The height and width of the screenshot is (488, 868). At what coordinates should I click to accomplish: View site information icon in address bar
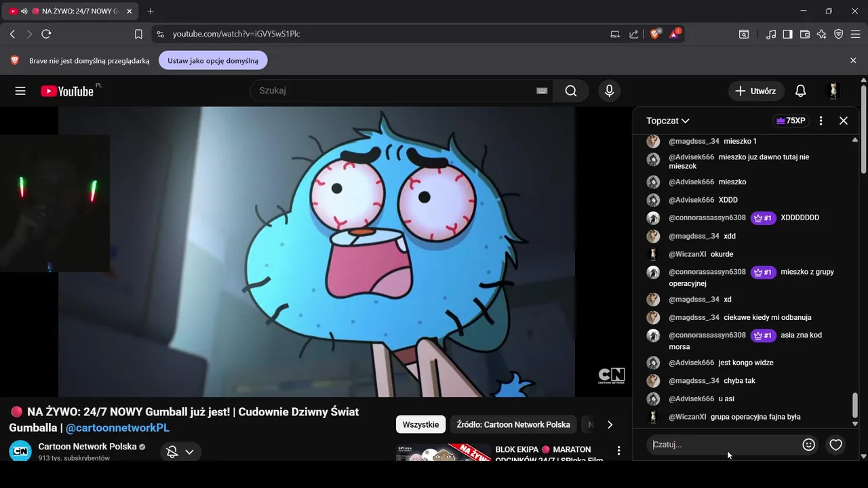point(160,34)
